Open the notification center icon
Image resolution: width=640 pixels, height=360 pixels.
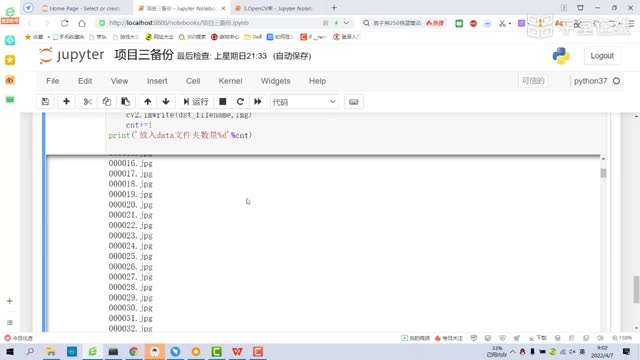626,351
